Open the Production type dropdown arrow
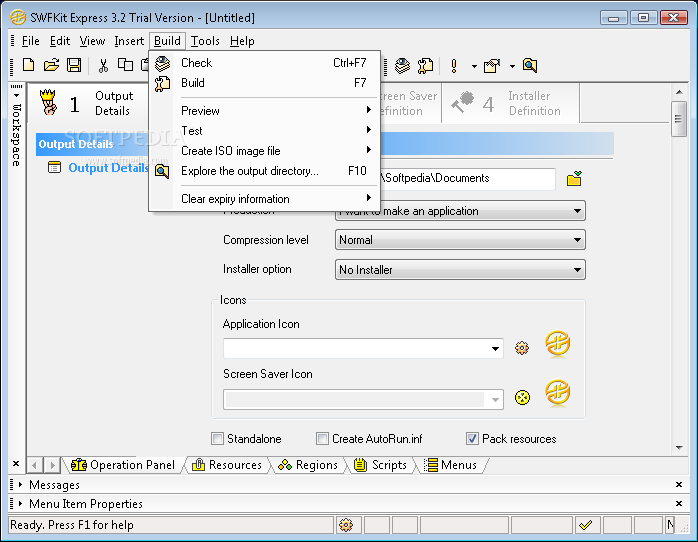Screen dimensions: 698x542 point(577,211)
